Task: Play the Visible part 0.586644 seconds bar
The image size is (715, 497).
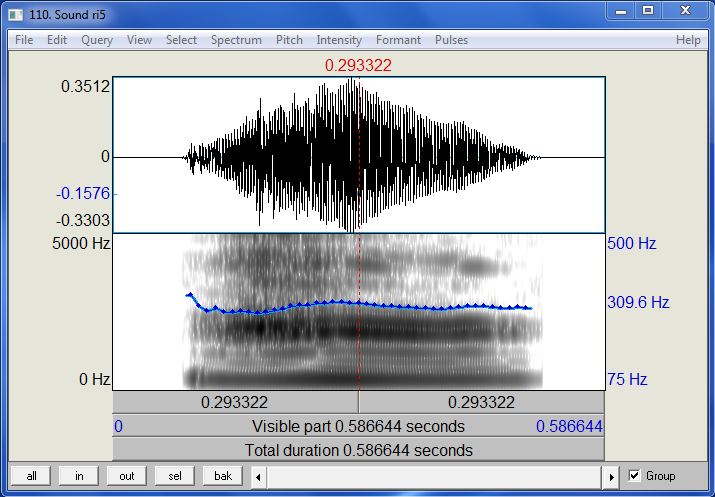Action: [x=358, y=426]
